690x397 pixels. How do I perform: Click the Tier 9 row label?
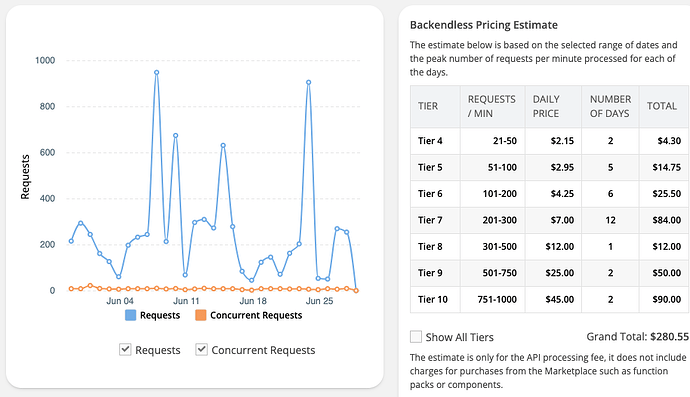click(430, 273)
